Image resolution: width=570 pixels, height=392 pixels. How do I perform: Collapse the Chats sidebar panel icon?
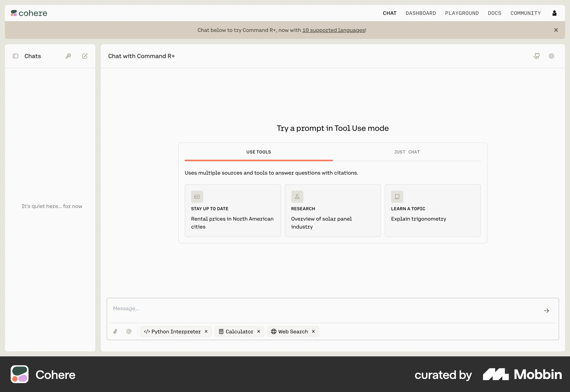16,56
